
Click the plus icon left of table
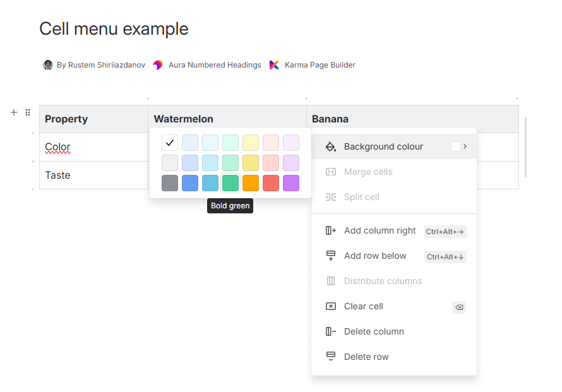[14, 112]
